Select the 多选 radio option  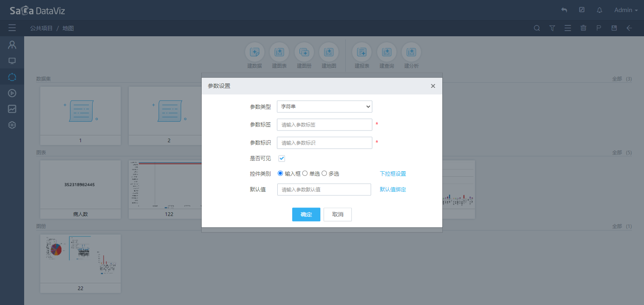324,173
